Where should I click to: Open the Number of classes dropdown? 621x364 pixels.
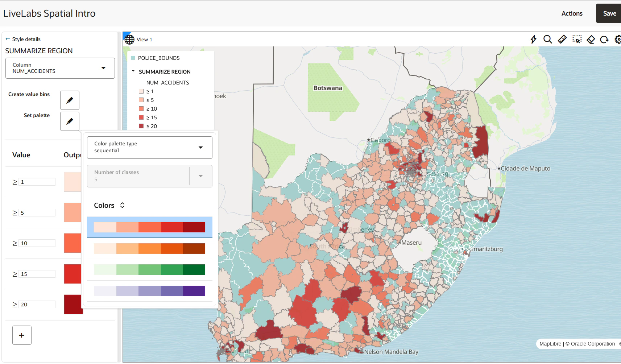[150, 176]
